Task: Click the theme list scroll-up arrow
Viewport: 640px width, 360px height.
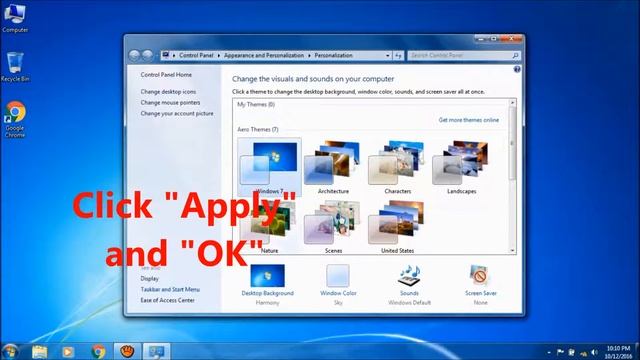Action: [x=512, y=103]
